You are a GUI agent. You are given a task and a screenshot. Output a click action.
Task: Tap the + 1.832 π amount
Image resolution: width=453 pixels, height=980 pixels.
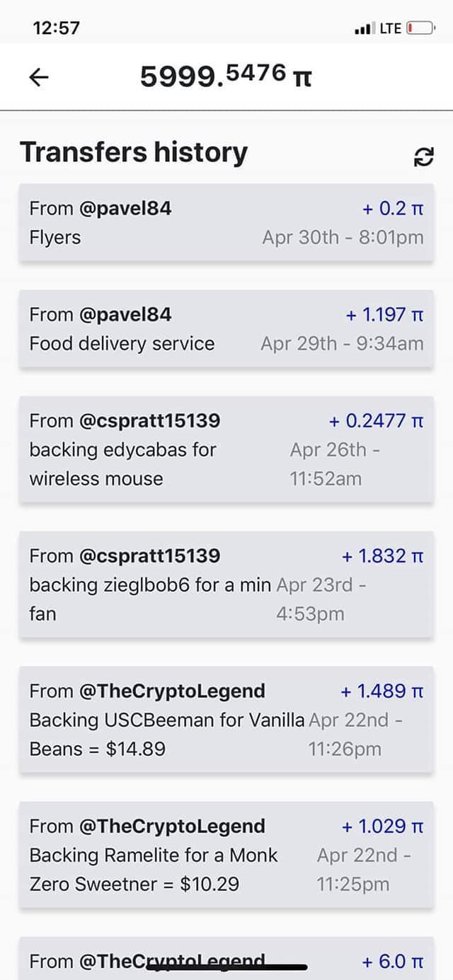tap(382, 556)
